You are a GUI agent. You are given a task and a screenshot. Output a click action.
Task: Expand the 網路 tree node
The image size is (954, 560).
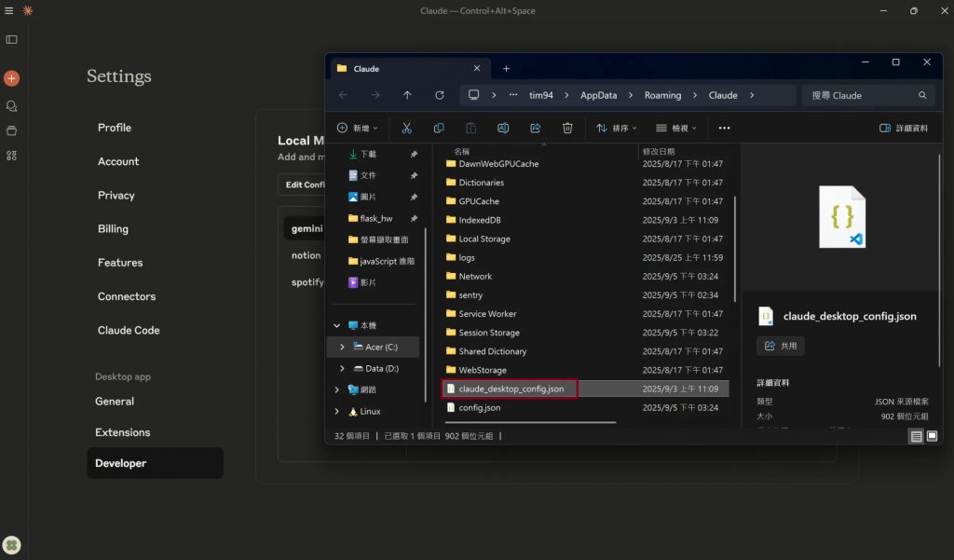point(337,389)
